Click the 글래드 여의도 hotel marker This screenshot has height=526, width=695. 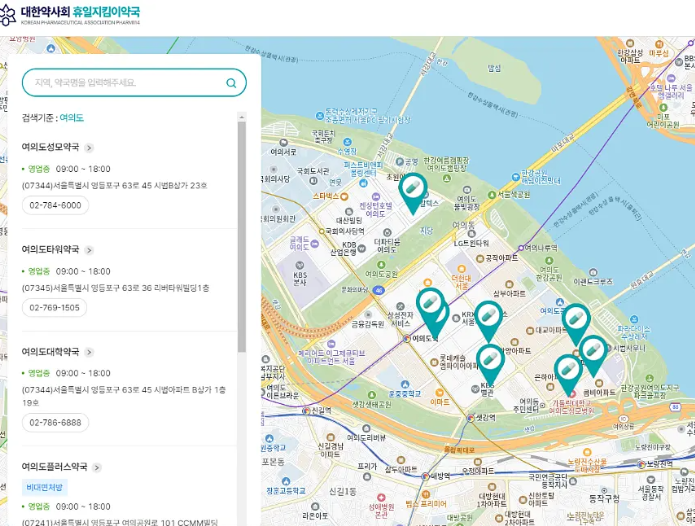[x=315, y=243]
